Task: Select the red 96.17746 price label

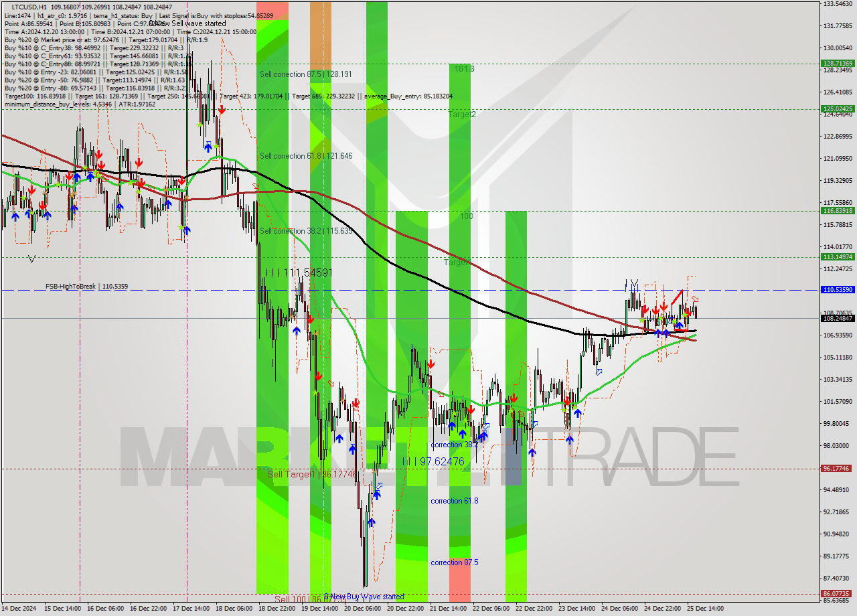Action: 838,469
